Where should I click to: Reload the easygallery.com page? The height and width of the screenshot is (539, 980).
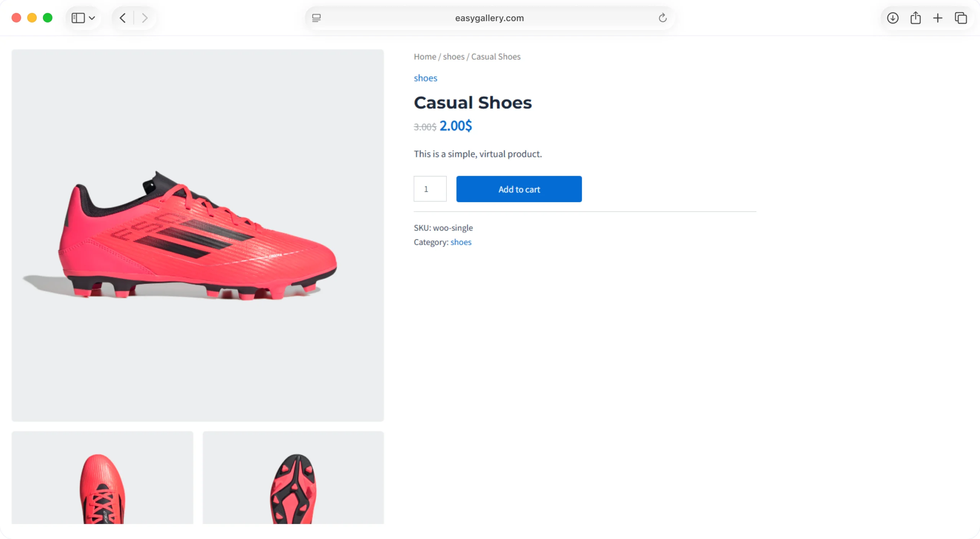coord(662,18)
